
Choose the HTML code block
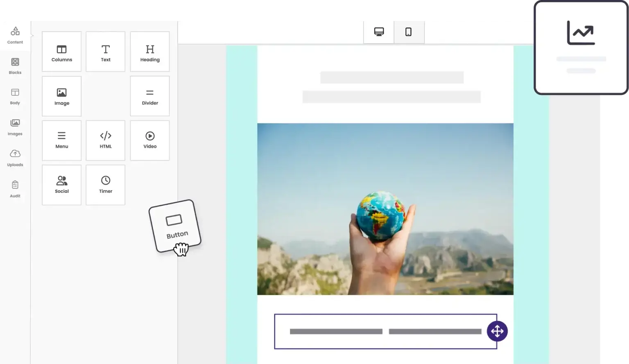pos(105,140)
